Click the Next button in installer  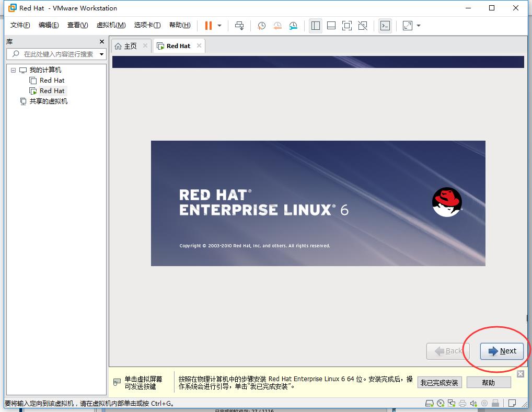coord(502,351)
